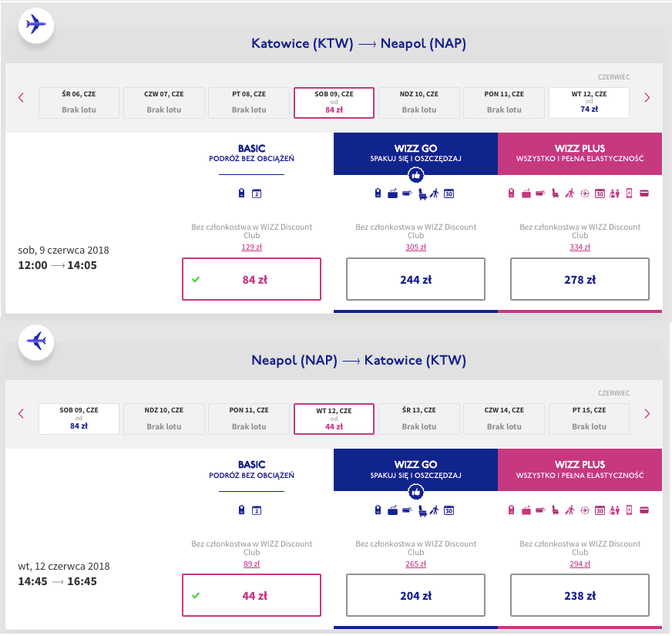672x636 pixels.
Task: Switch return date to SOB 09, CZE 84 zł
Action: coord(79,419)
